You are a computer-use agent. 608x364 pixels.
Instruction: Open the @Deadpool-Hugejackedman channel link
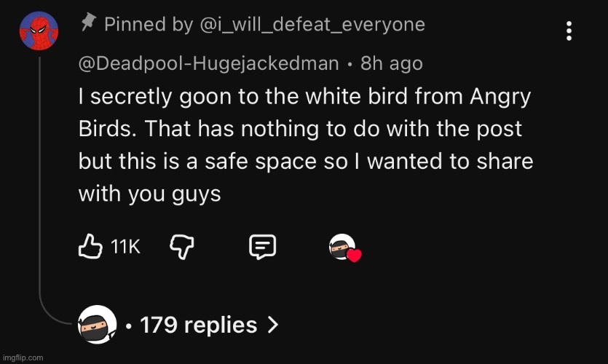point(208,63)
